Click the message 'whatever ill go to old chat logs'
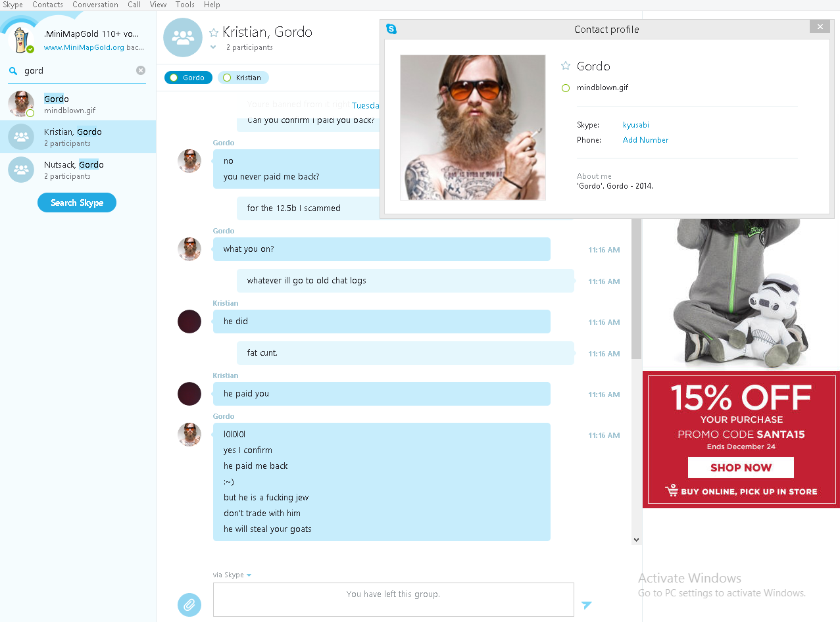Screen dimensions: 840x622 tap(405, 281)
